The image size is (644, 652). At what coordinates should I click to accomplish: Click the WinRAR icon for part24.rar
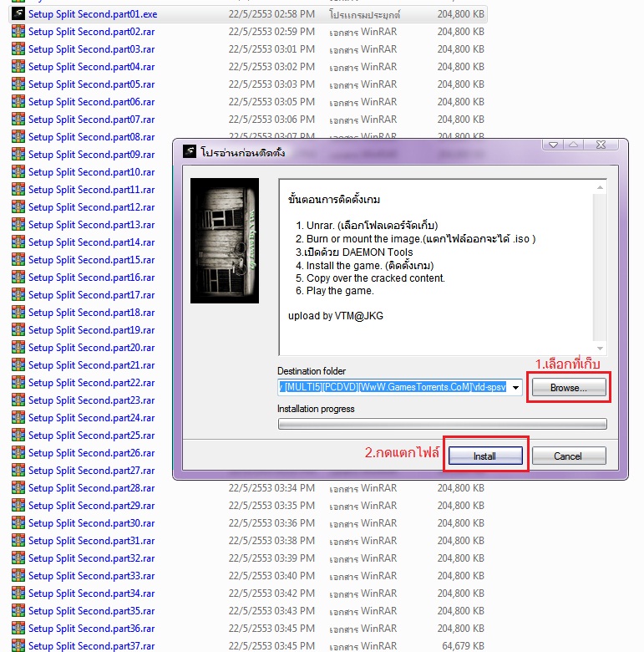point(18,417)
